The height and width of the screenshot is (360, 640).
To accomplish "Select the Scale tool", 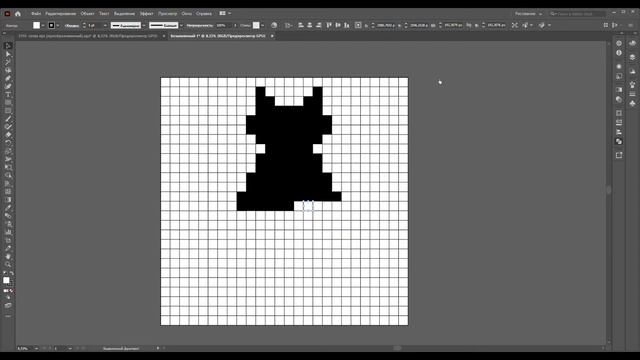I will (8, 151).
